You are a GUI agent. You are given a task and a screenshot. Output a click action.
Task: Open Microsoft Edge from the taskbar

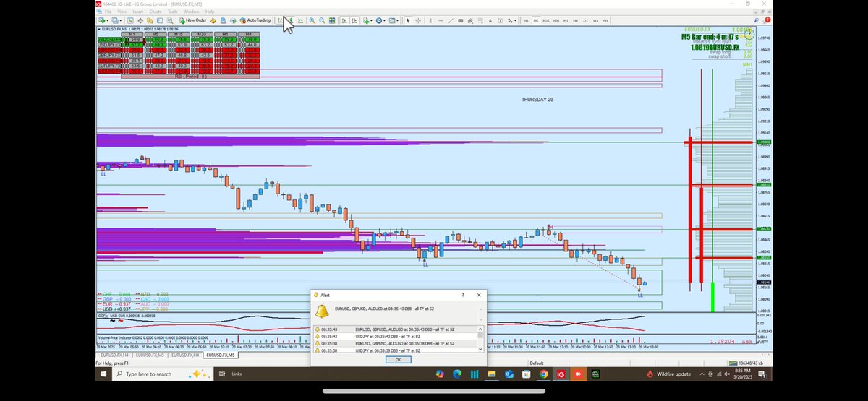point(457,374)
